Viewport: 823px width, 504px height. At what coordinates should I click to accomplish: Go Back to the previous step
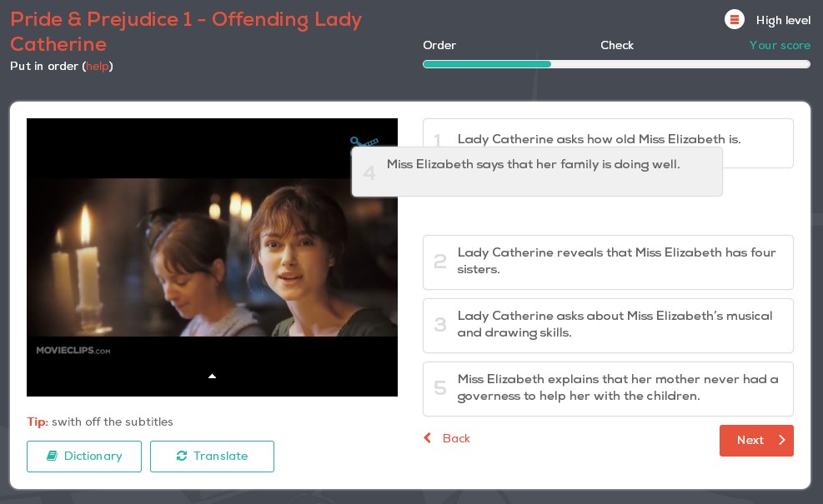(x=447, y=438)
